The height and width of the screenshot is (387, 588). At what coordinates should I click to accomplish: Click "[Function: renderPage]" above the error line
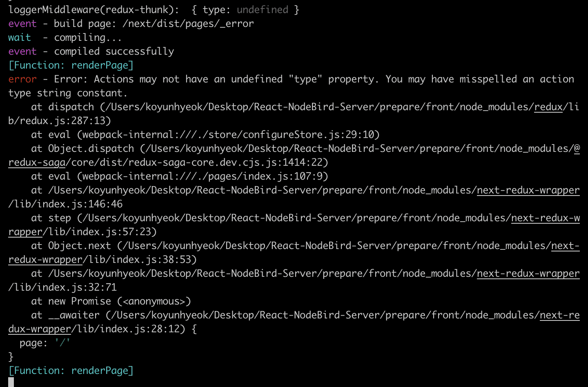click(71, 65)
